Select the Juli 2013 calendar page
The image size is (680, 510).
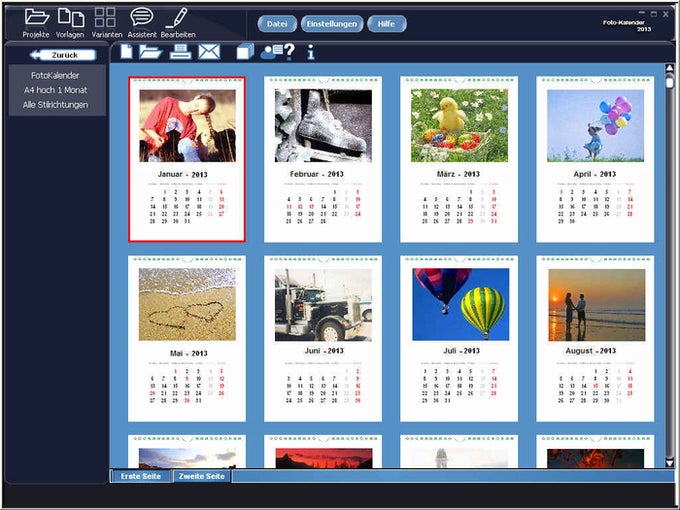[x=459, y=338]
